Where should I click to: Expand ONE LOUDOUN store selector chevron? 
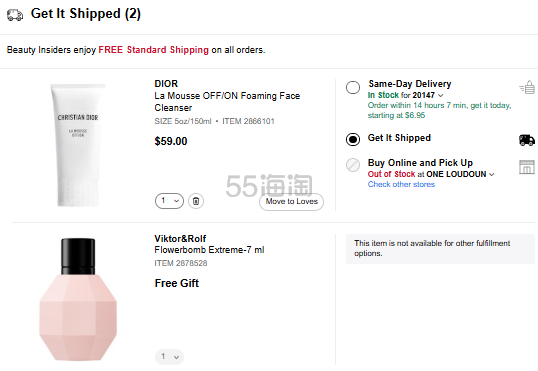point(492,174)
